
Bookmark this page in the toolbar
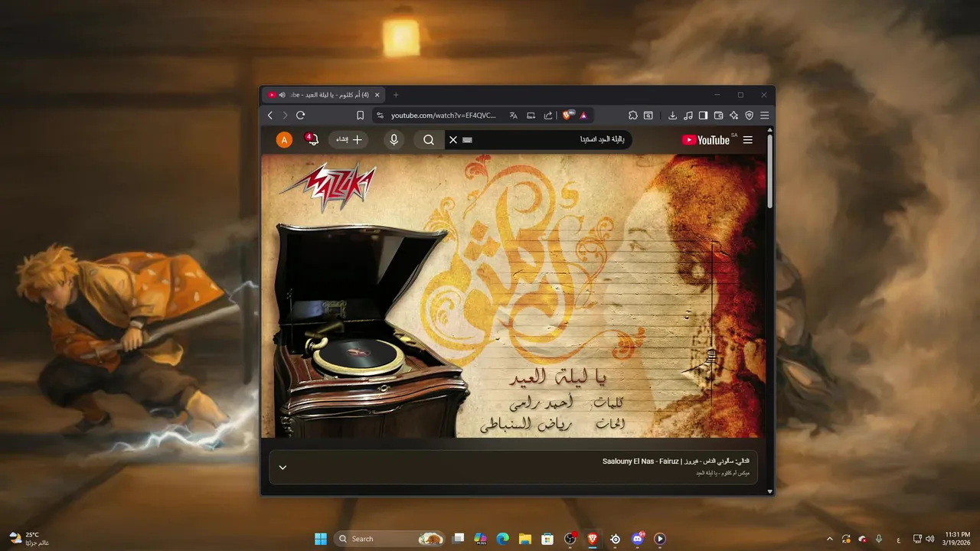[360, 116]
